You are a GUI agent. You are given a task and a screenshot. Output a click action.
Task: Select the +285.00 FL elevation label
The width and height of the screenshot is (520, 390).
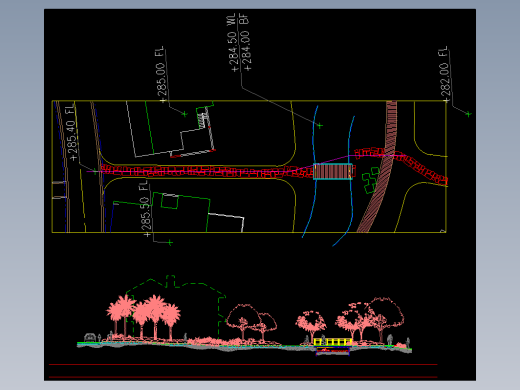(160, 74)
